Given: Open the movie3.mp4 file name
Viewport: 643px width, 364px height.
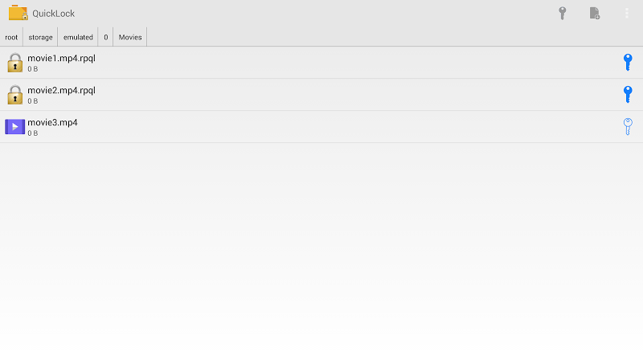Looking at the screenshot, I should coord(52,122).
